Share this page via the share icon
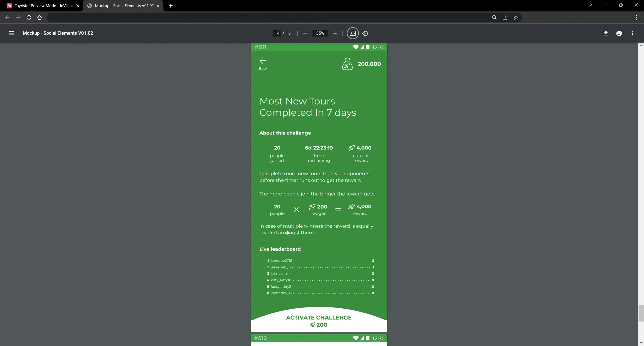Image resolution: width=644 pixels, height=346 pixels. [505, 17]
